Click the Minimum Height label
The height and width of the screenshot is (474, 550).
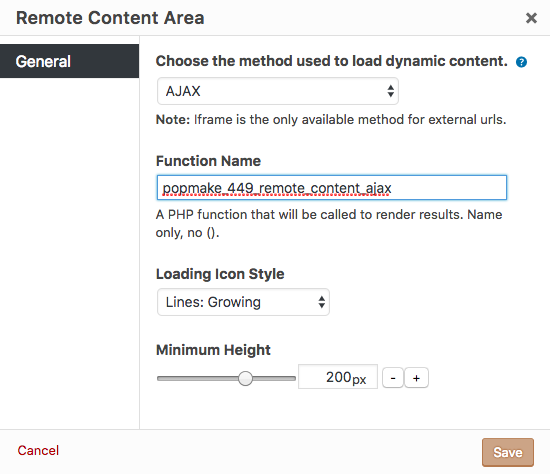pyautogui.click(x=213, y=350)
